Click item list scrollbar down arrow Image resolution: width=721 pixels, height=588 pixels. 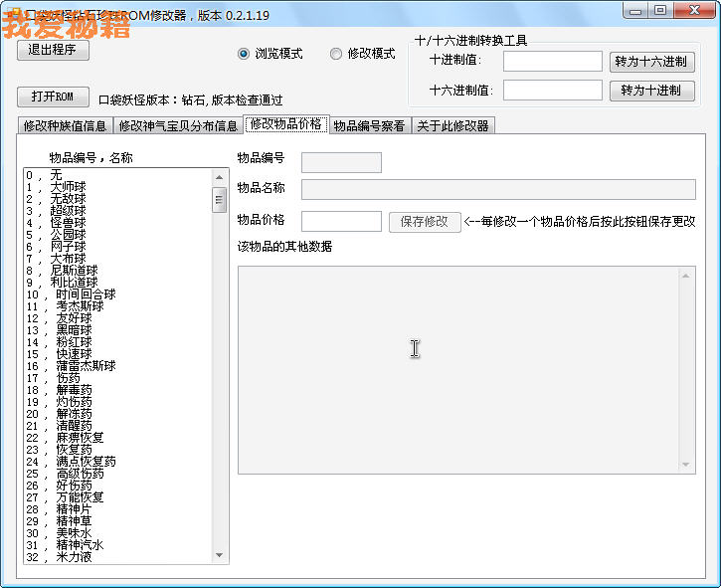pyautogui.click(x=219, y=555)
